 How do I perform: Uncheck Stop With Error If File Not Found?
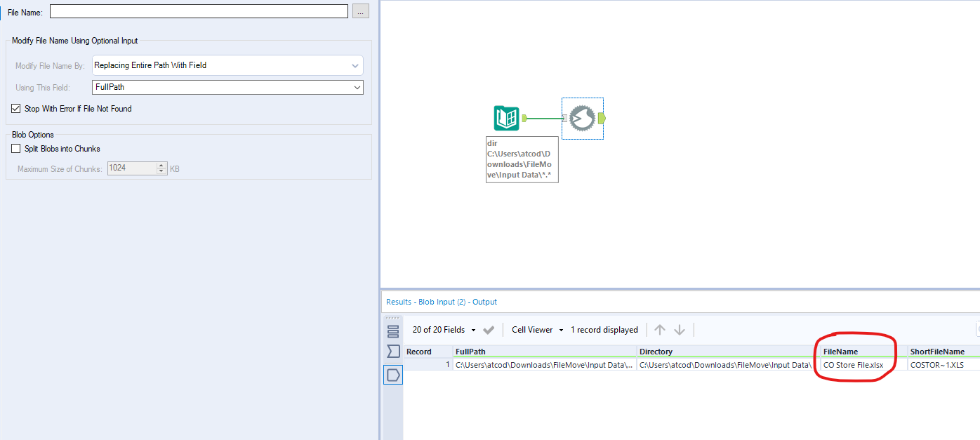click(x=15, y=109)
